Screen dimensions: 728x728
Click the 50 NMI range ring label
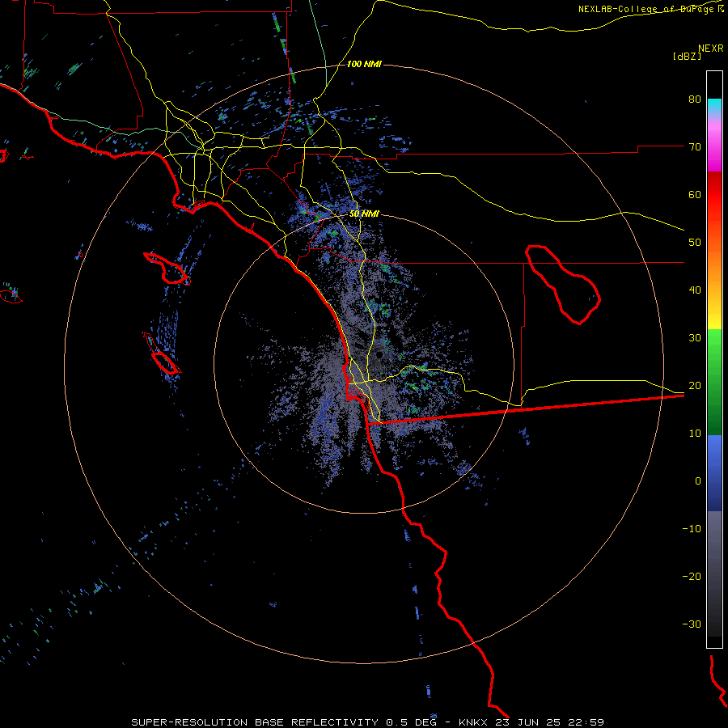coord(364,214)
